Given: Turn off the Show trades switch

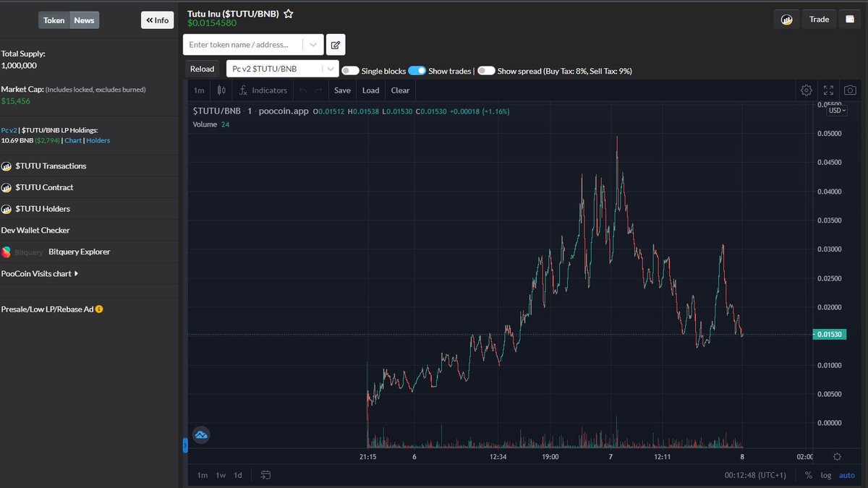Looking at the screenshot, I should (x=417, y=71).
